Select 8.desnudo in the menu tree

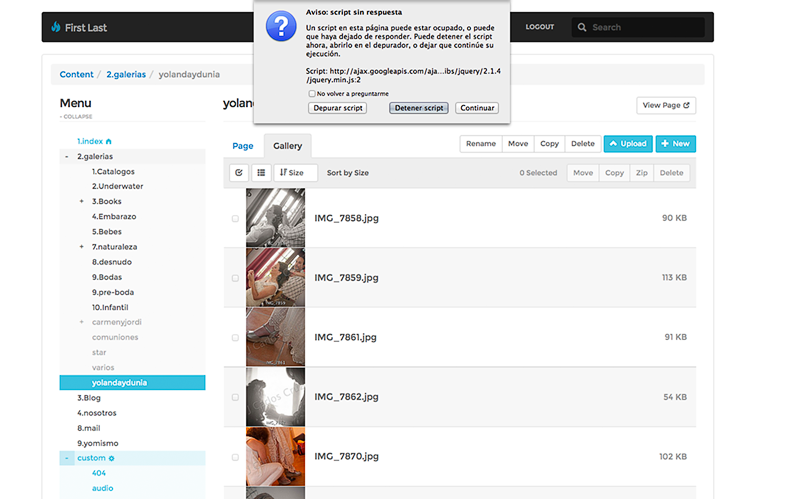pyautogui.click(x=112, y=262)
